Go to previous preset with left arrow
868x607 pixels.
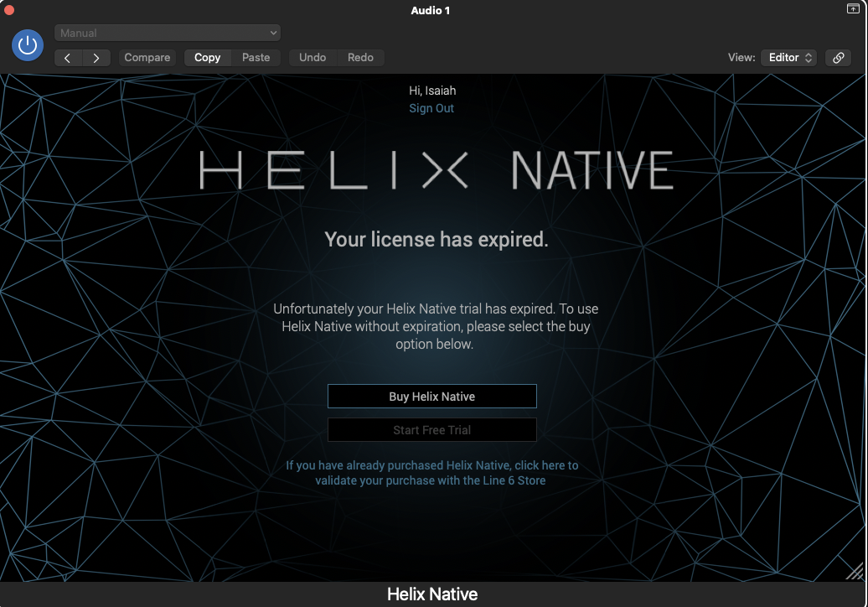(x=68, y=58)
